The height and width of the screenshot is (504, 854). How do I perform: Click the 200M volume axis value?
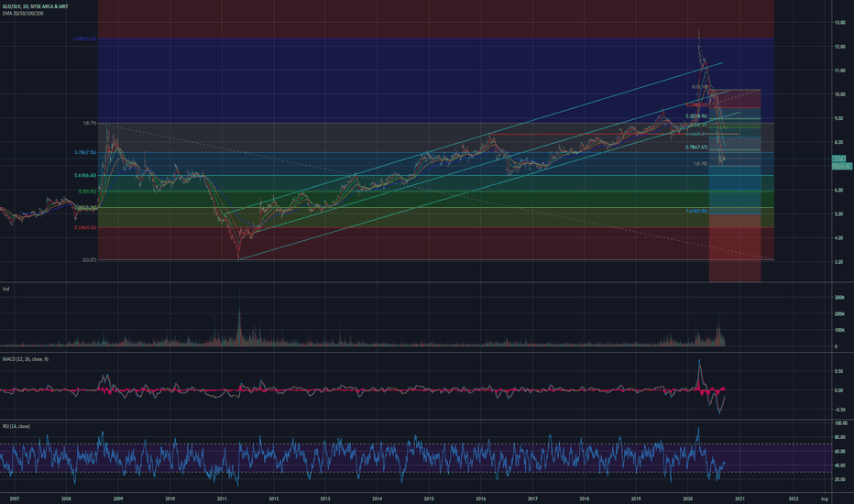pyautogui.click(x=839, y=313)
